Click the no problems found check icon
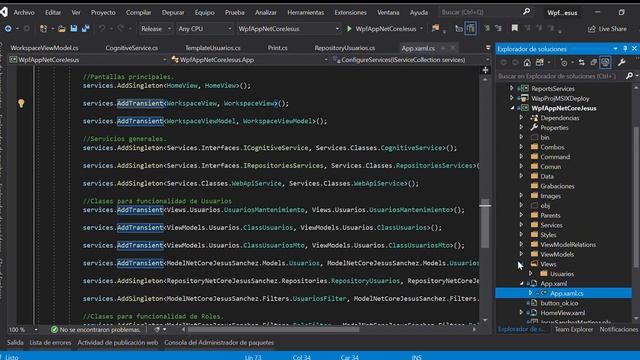 (54, 329)
